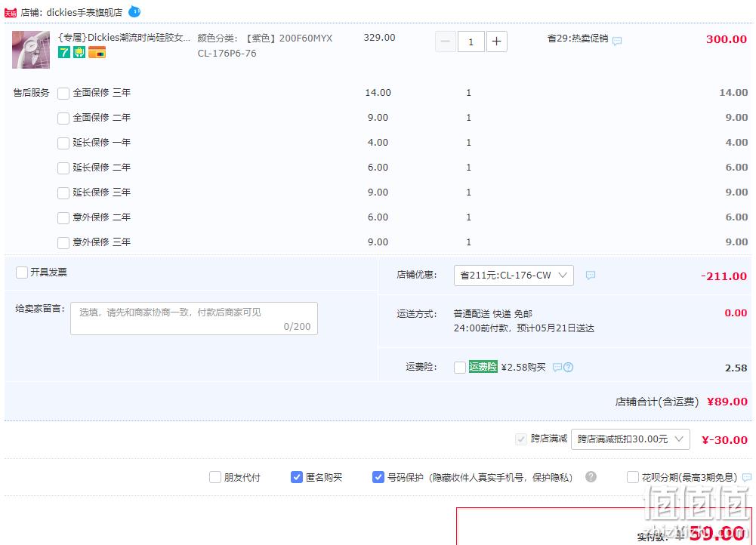Open the 省211元:CL-176-CW store discount dropdown
This screenshot has width=756, height=545.
click(514, 276)
